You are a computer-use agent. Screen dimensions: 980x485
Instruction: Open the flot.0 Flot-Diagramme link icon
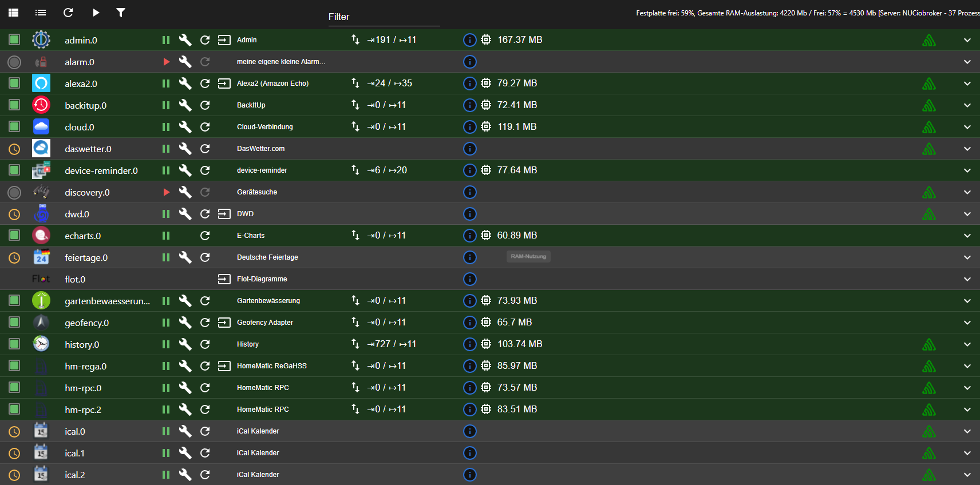pyautogui.click(x=224, y=279)
